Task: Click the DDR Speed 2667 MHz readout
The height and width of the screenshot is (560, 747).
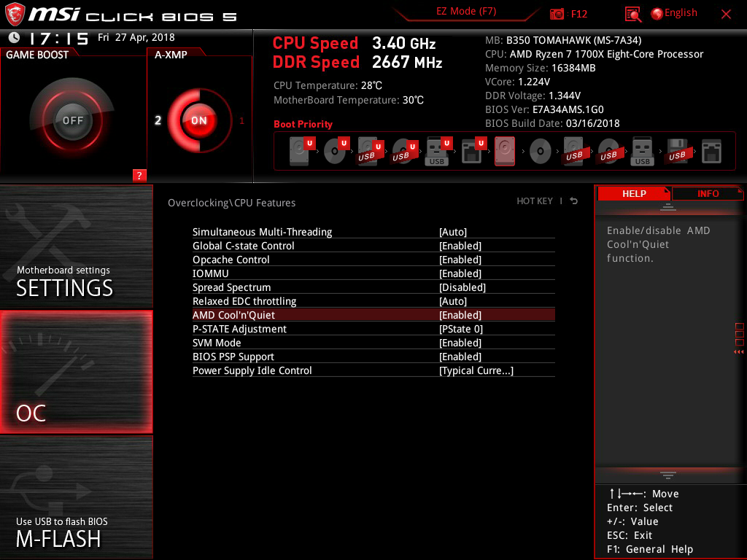Action: [357, 63]
